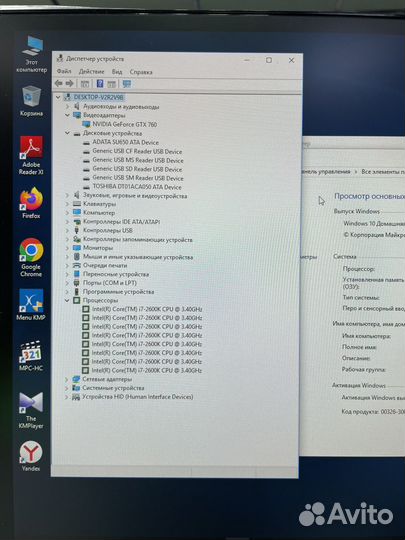This screenshot has width=405, height=540.
Task: Select ADATA SU650 ATA Device
Action: pos(125,142)
